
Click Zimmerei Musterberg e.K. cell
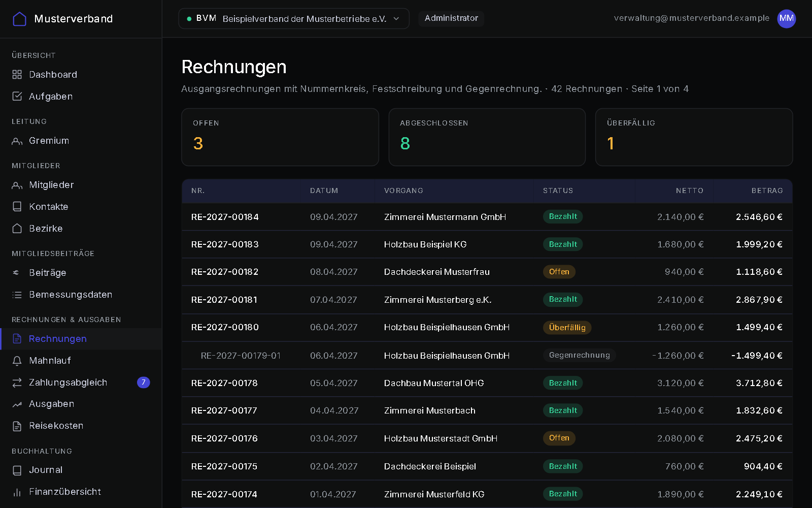(437, 300)
